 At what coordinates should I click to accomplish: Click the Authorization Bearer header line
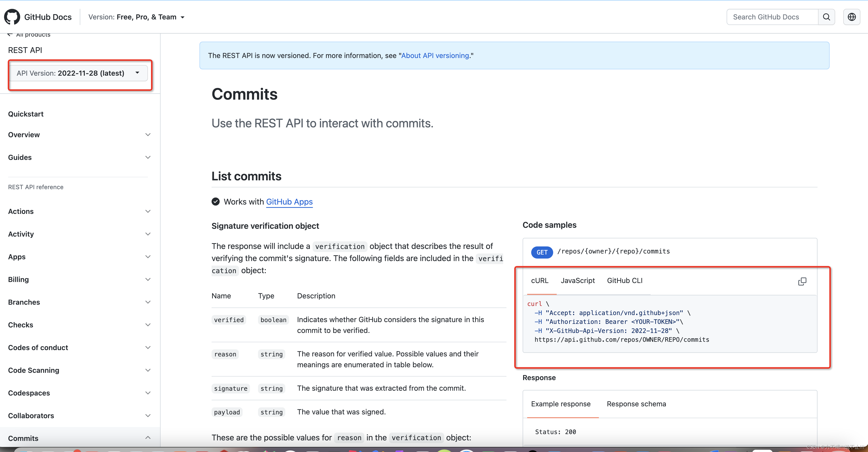pyautogui.click(x=608, y=322)
